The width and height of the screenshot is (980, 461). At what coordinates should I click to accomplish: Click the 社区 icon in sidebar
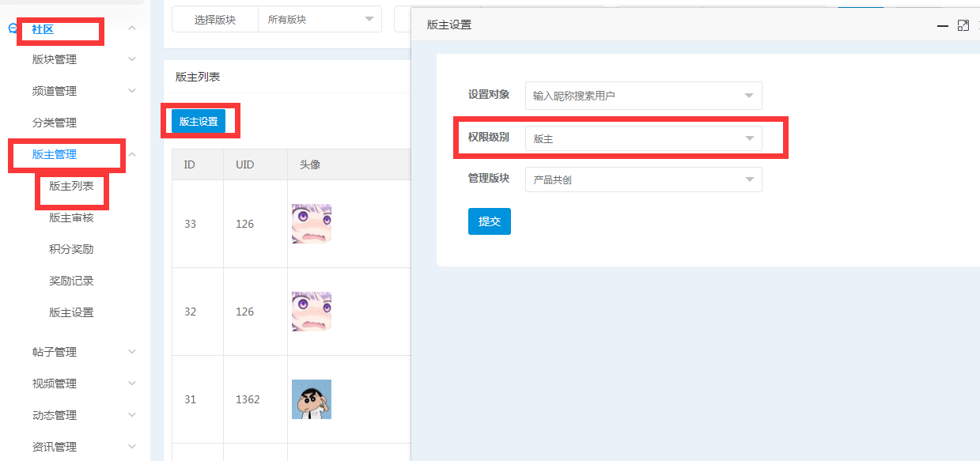pos(13,28)
